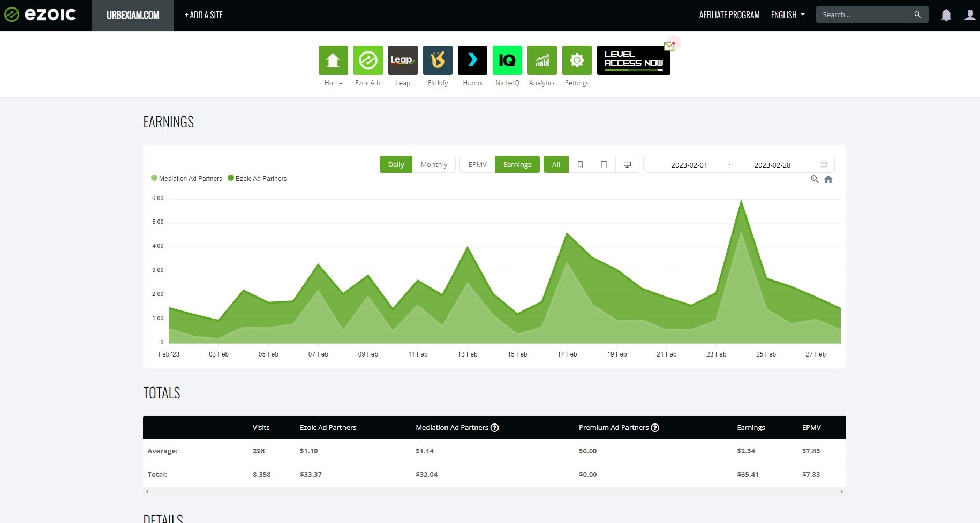Screen dimensions: 980x523
Task: Open the Leap app icon
Action: [403, 60]
